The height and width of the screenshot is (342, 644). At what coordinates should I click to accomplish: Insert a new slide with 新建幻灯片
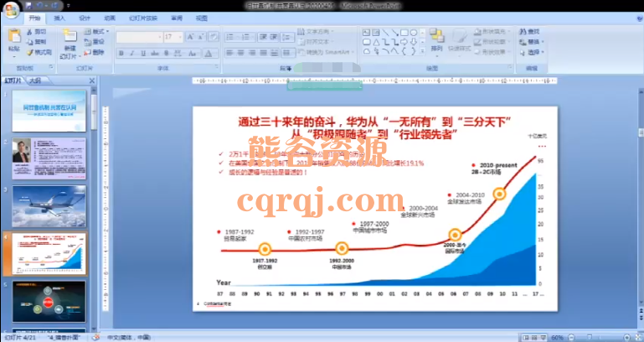[x=70, y=44]
